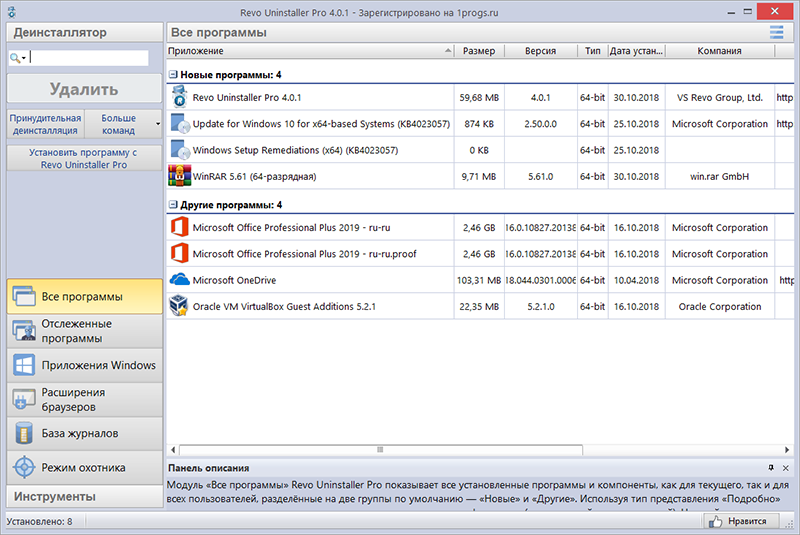Sort by the Версия column
This screenshot has height=535, width=800.
(541, 50)
